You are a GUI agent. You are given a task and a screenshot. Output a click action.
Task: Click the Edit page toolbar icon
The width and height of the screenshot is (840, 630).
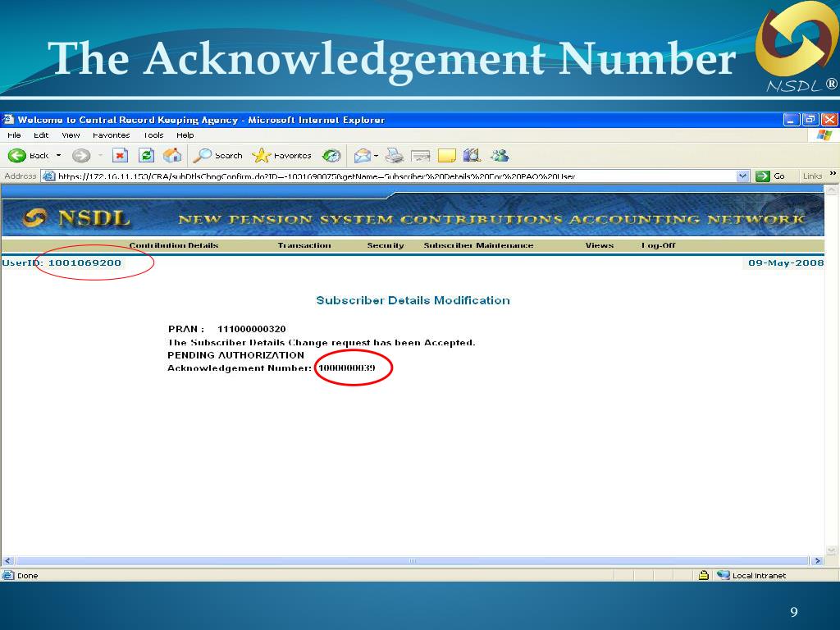[x=421, y=156]
